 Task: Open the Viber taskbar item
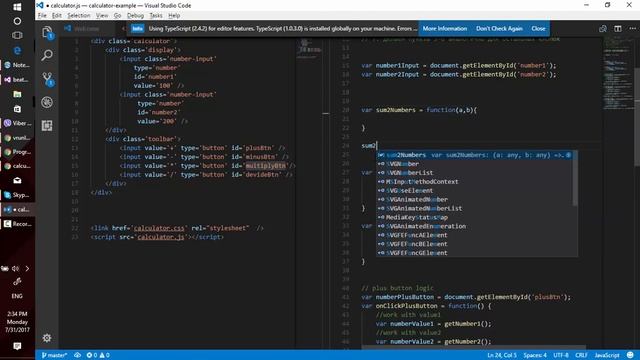click(x=17, y=123)
